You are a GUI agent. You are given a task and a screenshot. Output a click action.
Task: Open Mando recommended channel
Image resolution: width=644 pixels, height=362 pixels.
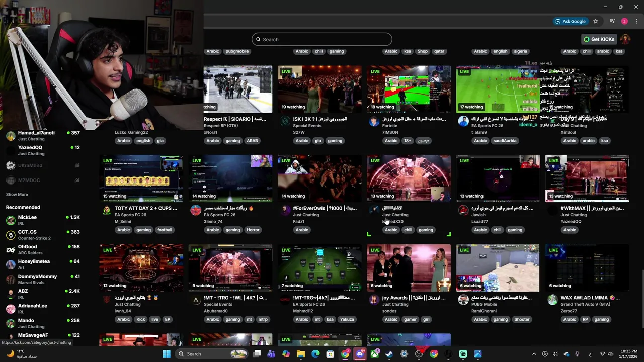pyautogui.click(x=43, y=323)
